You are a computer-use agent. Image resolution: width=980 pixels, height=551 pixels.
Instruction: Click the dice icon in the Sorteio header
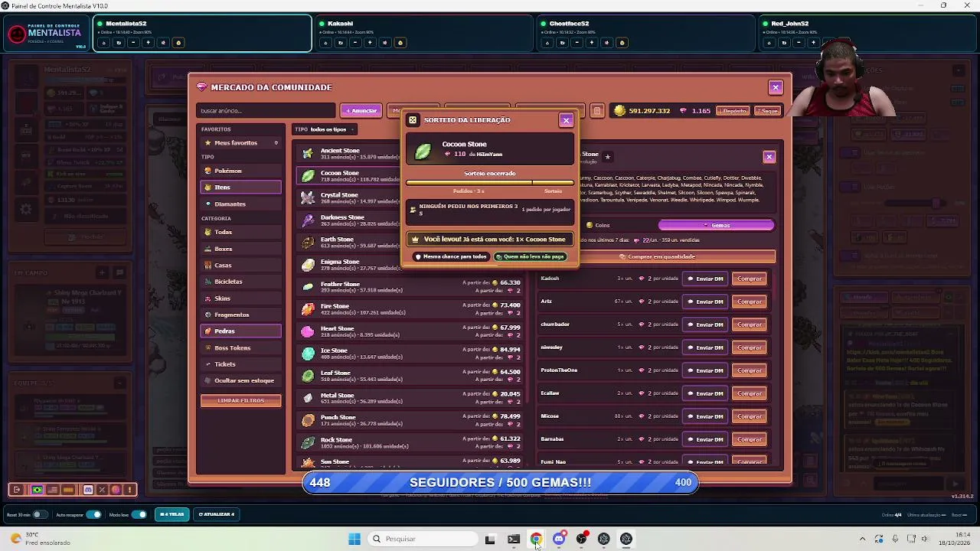(413, 120)
